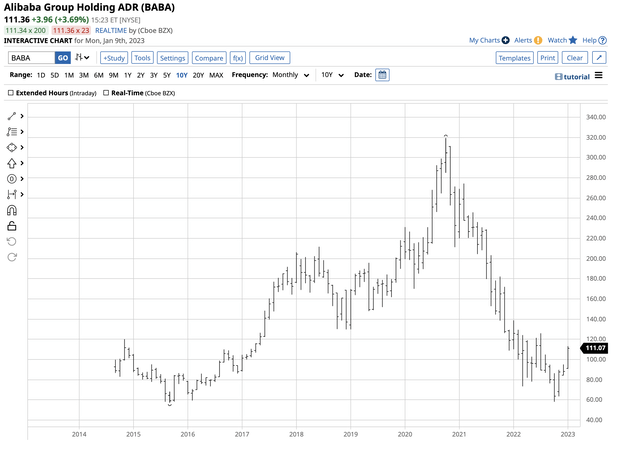Open the Templates button
640x460 pixels.
click(514, 58)
